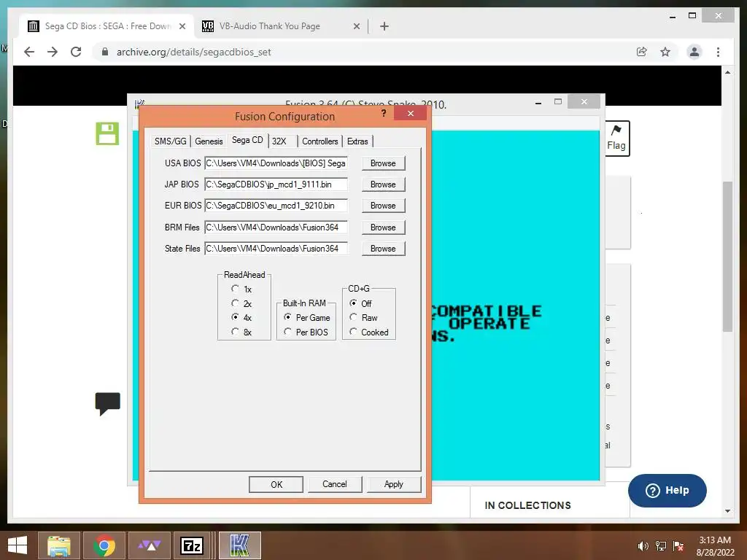The image size is (747, 560).
Task: Switch to the SMS/GG tab
Action: 171,141
